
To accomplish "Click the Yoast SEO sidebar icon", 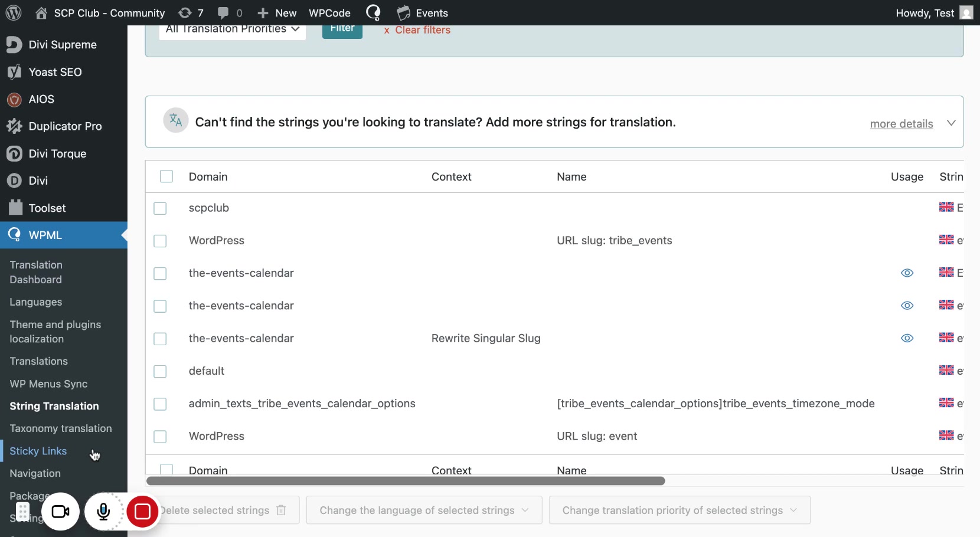I will (14, 72).
